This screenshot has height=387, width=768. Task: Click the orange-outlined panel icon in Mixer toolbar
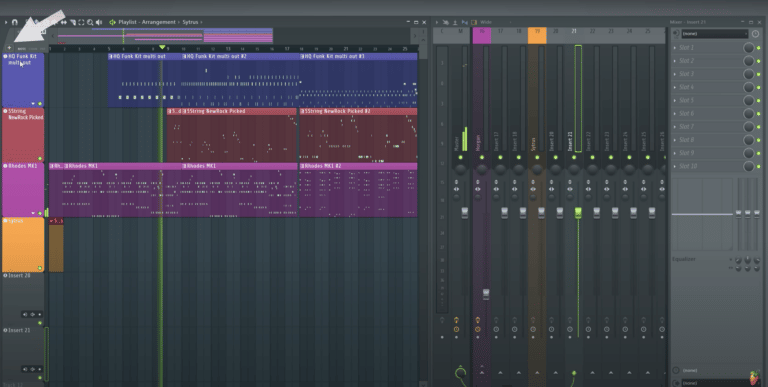(x=474, y=22)
